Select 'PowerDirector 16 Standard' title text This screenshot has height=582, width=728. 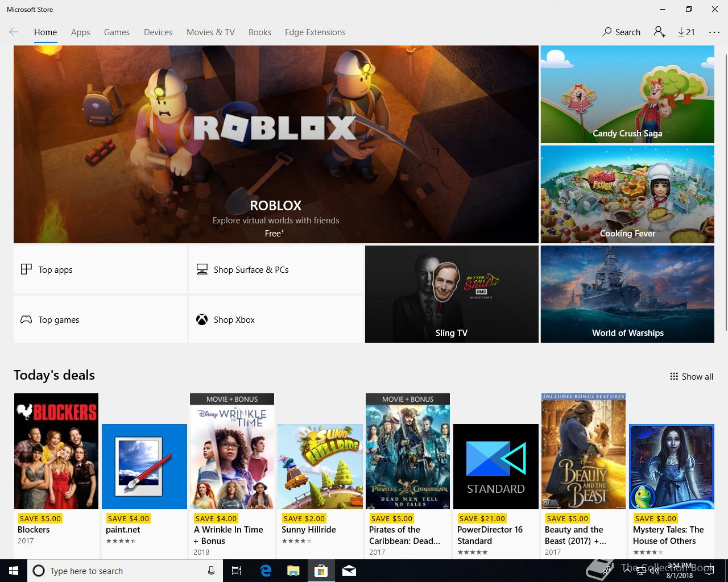[x=490, y=535]
